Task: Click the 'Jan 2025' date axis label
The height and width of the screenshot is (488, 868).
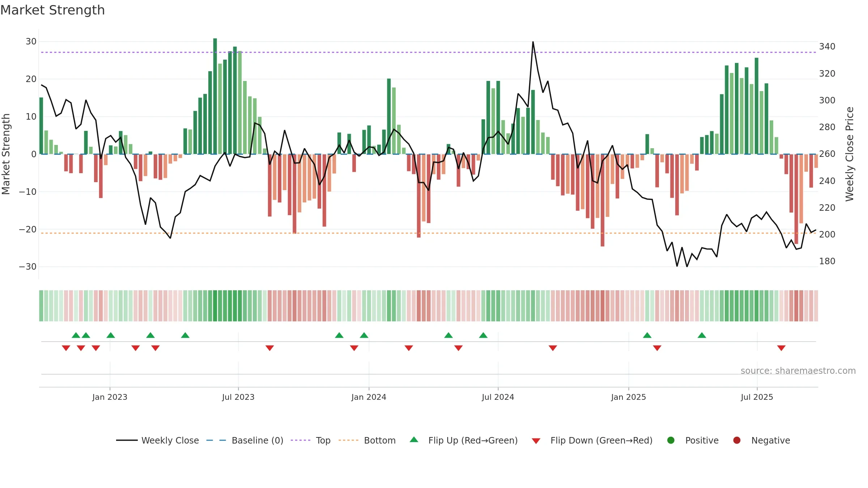Action: 629,397
